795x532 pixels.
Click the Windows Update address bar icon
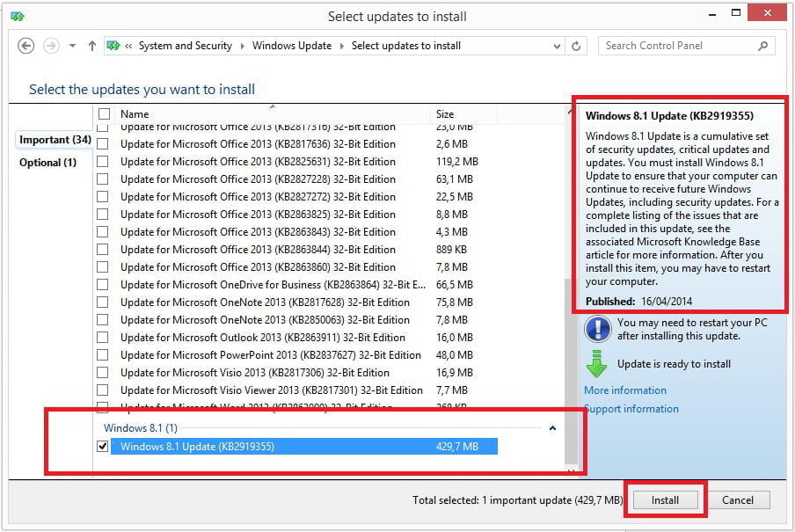coord(113,46)
